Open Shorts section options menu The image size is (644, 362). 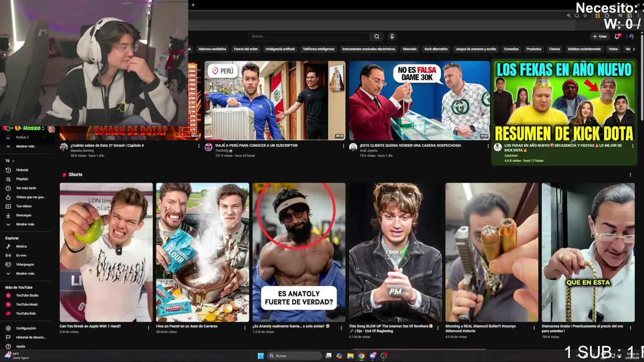[x=630, y=174]
